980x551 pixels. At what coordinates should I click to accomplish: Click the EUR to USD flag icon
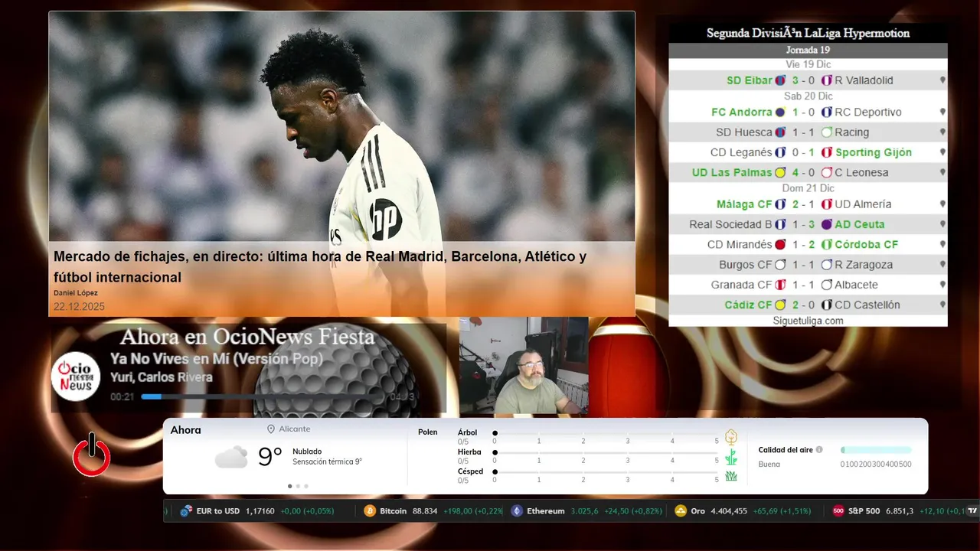186,511
